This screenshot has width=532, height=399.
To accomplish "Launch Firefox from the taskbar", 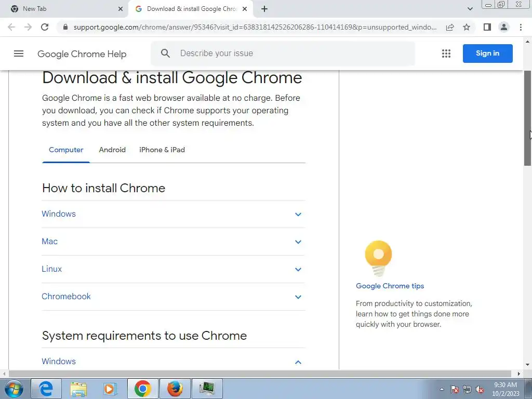I will tap(175, 389).
